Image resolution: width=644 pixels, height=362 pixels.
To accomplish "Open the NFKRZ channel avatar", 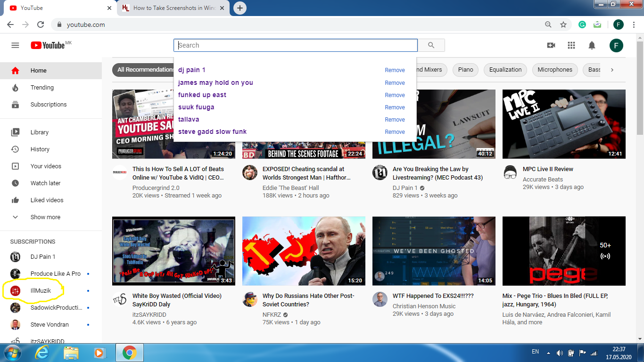I will (x=250, y=299).
